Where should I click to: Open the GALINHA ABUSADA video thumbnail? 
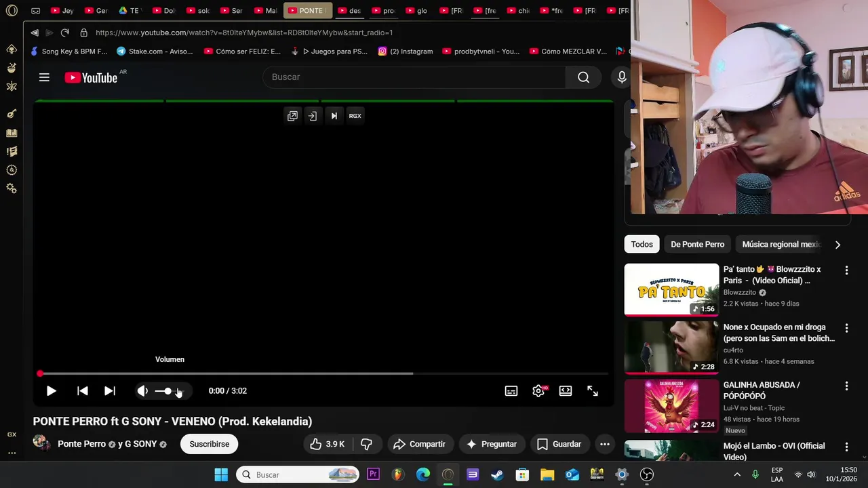(x=671, y=405)
